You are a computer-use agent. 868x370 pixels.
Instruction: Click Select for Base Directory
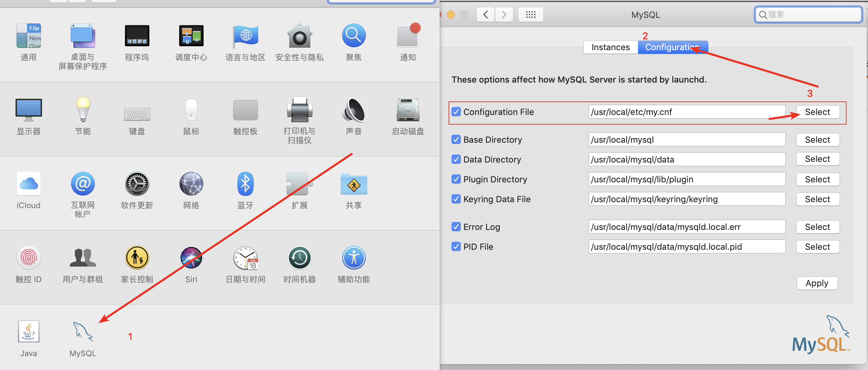(817, 139)
